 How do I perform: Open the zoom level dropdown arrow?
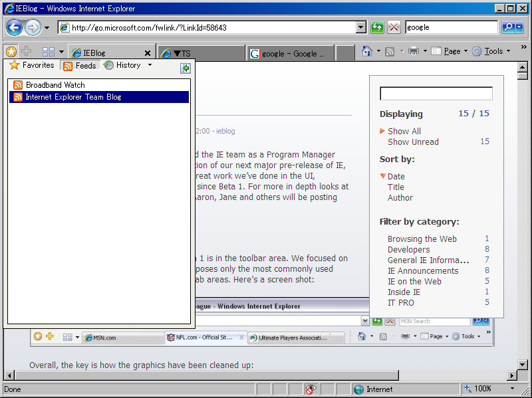point(512,389)
